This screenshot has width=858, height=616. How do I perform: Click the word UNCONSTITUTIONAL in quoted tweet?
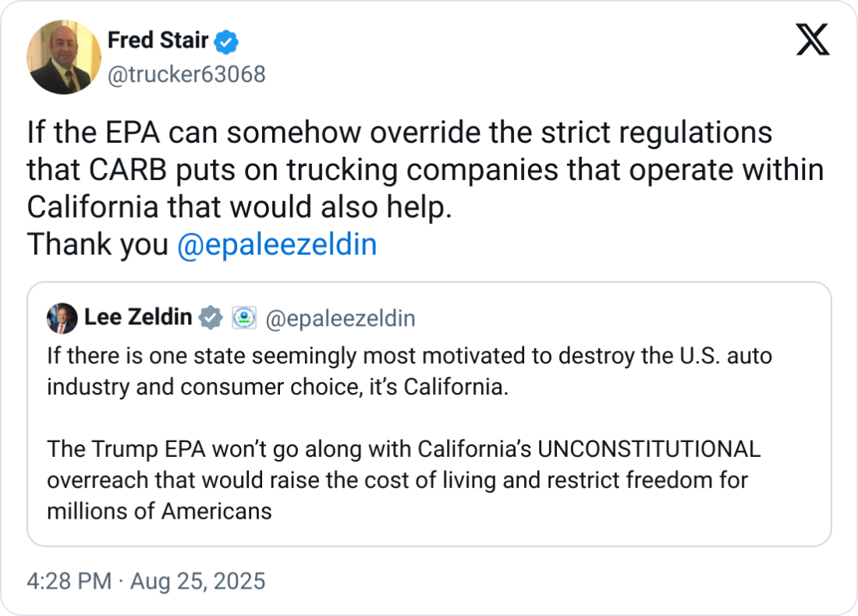(x=649, y=450)
